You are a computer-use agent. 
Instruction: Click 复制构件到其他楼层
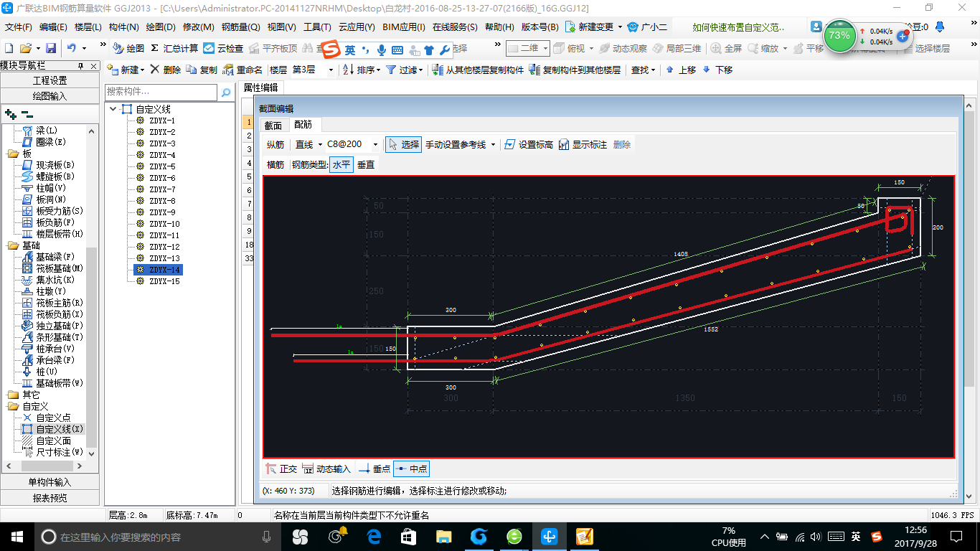pyautogui.click(x=575, y=70)
